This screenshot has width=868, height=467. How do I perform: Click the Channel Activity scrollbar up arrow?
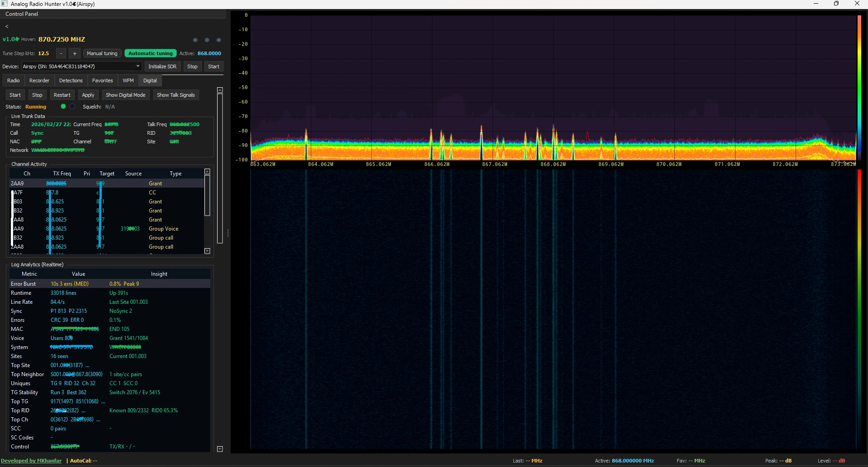click(207, 171)
